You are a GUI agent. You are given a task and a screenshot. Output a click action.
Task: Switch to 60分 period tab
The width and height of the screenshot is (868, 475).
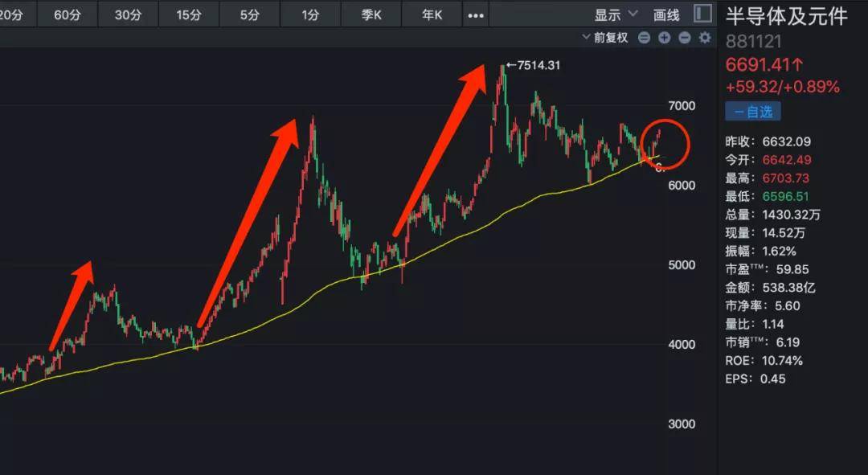point(68,15)
